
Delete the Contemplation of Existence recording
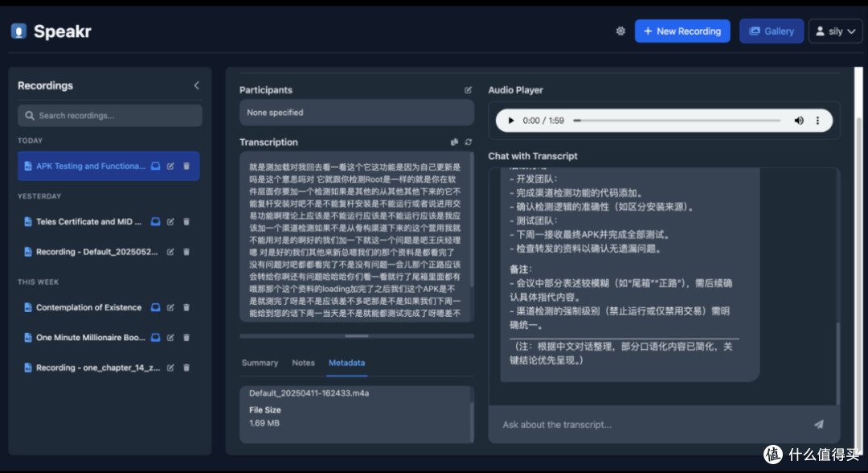click(186, 307)
